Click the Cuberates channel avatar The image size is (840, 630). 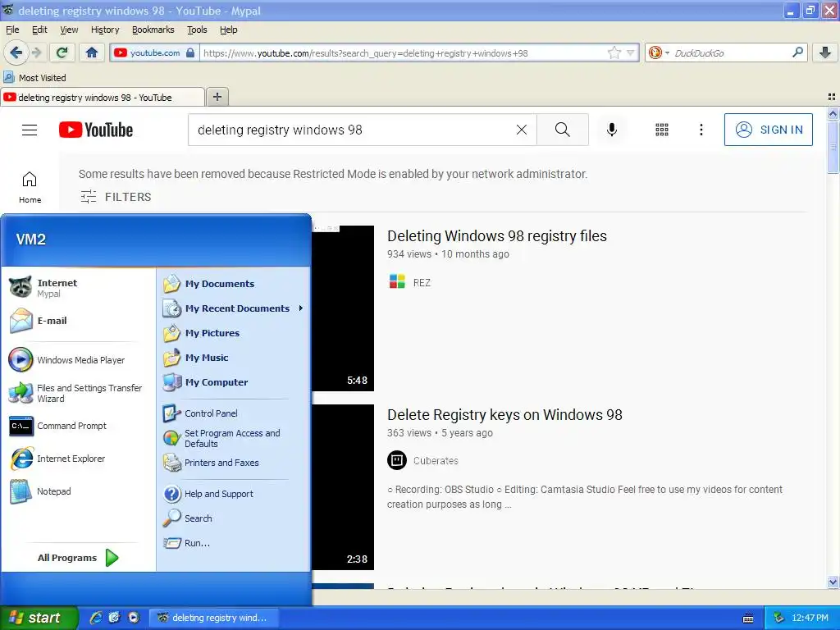(397, 460)
